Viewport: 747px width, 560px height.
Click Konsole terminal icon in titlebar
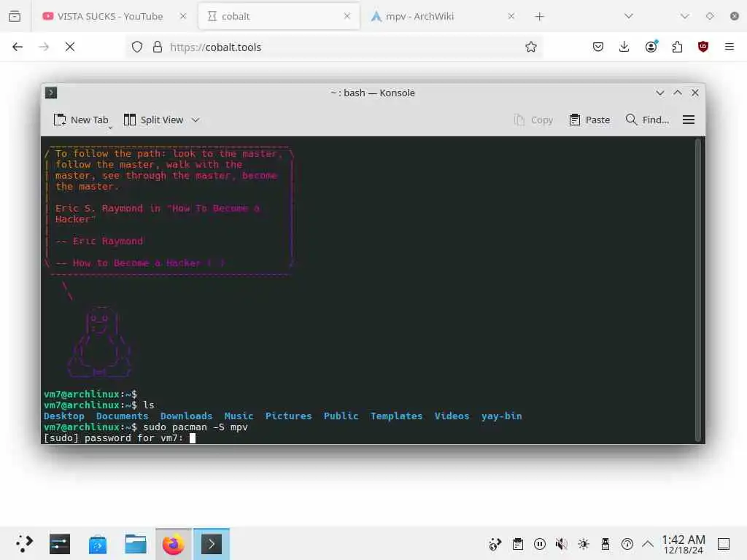coord(51,93)
